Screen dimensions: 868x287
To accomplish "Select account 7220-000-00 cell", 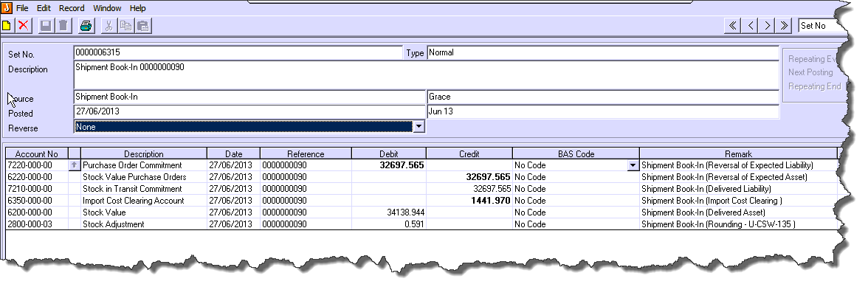I will [x=37, y=165].
